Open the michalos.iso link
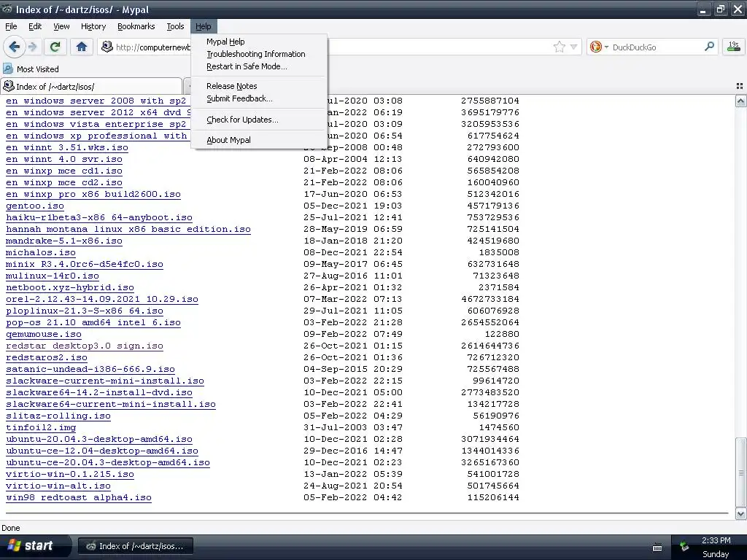 41,252
